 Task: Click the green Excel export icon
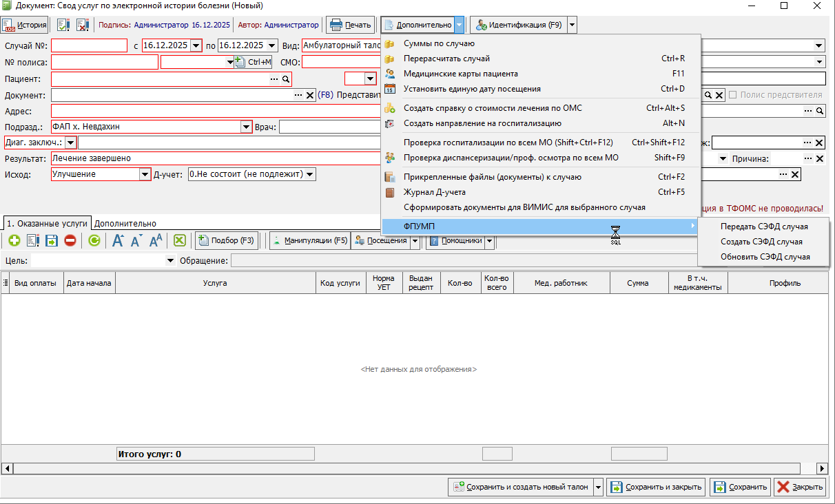point(179,241)
